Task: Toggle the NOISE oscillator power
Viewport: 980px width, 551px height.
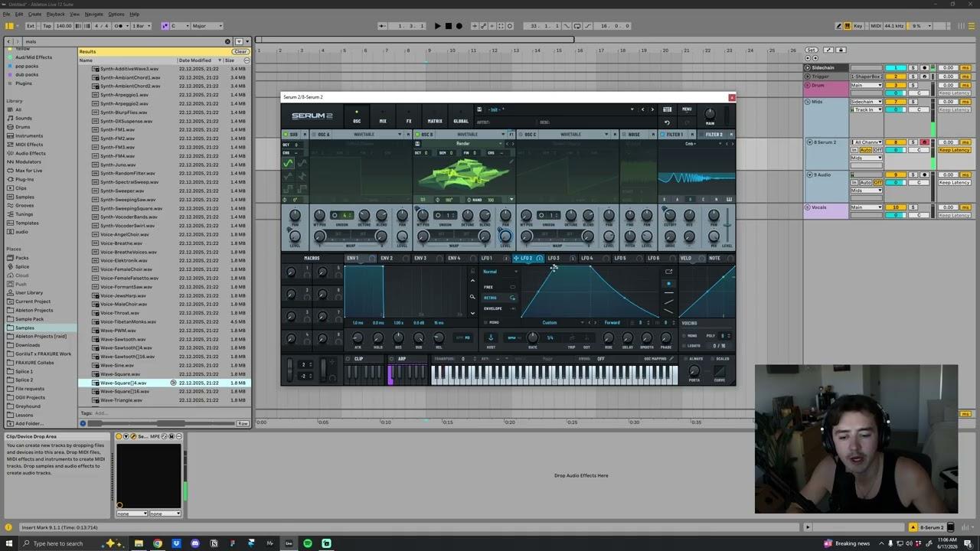Action: click(x=623, y=135)
